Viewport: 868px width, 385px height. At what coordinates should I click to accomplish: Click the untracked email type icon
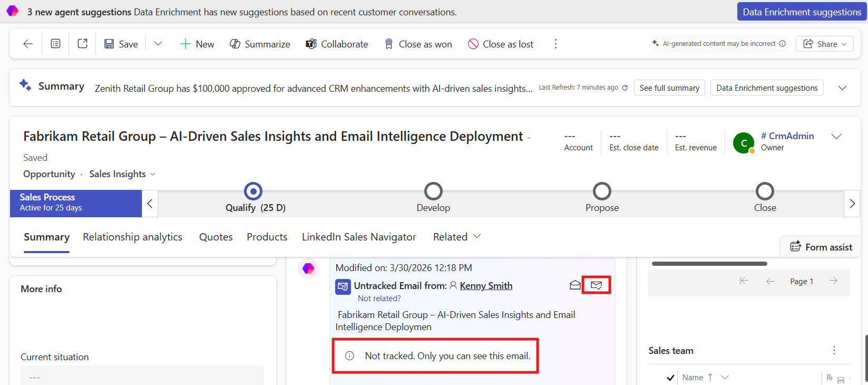(343, 287)
